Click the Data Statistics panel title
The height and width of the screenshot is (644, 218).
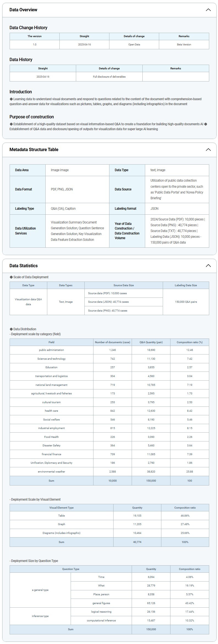[24, 266]
